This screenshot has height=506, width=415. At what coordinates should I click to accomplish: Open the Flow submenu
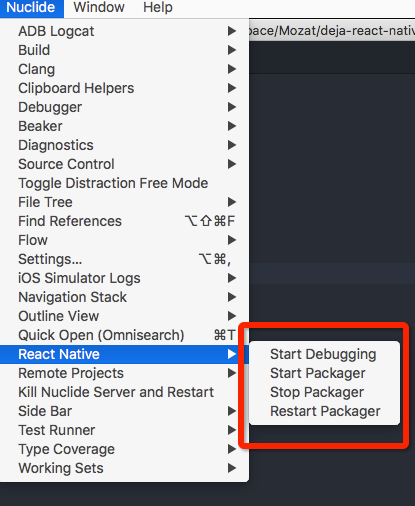(x=124, y=240)
